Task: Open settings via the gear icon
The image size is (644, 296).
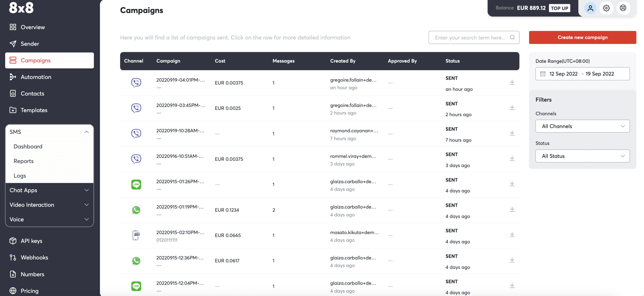Action: click(606, 8)
